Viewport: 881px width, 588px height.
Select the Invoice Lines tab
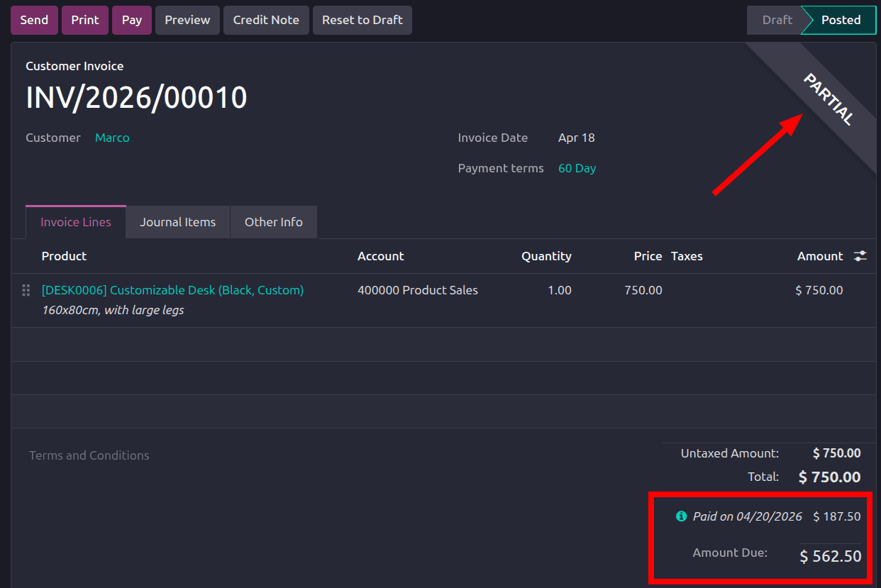click(x=75, y=221)
